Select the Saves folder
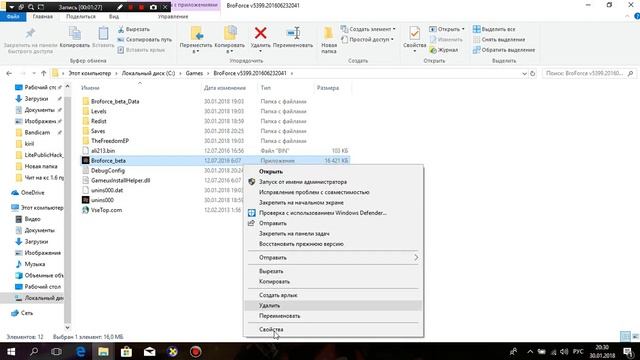 click(98, 131)
